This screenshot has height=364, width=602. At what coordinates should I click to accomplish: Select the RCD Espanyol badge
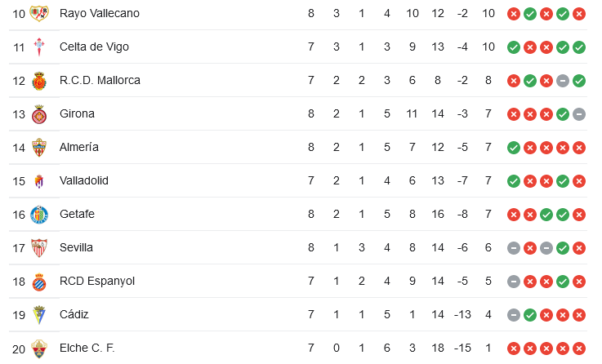pos(39,282)
